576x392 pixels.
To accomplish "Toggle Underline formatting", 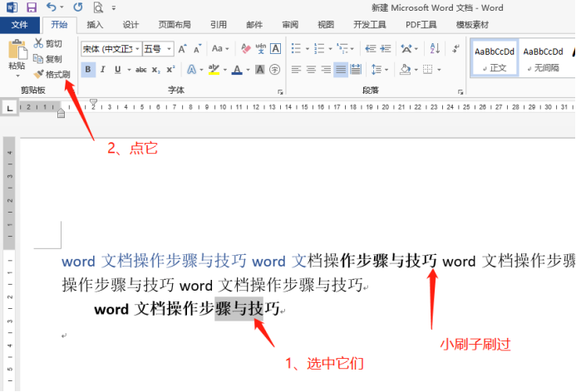I will pos(117,70).
